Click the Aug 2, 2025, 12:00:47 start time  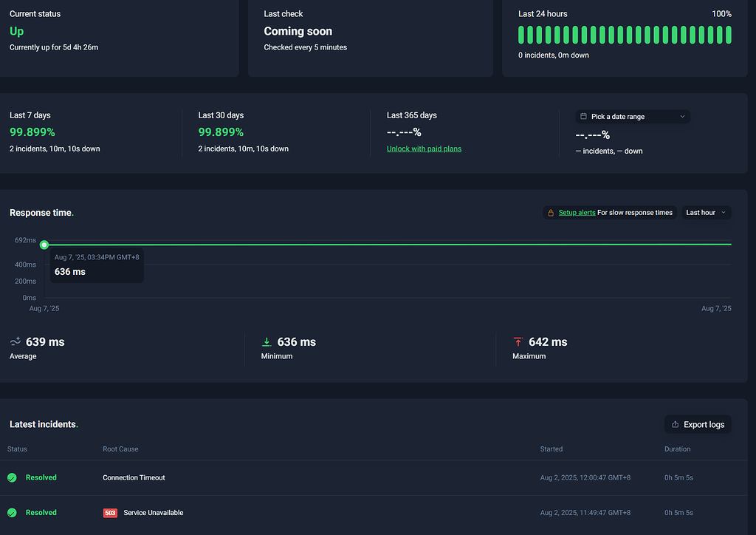(585, 477)
